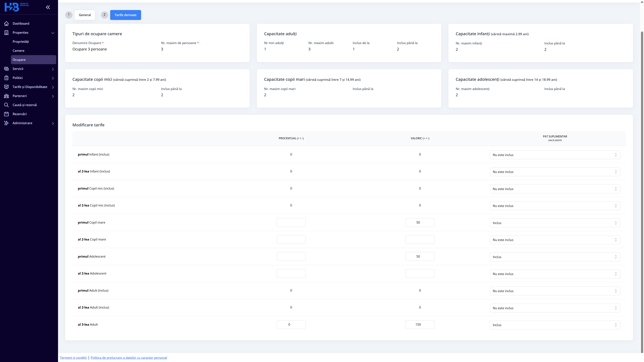Screen dimensions: 644x362
Task: Expand Tarife și Disponibilitate submenu chevron
Action: pos(53,87)
